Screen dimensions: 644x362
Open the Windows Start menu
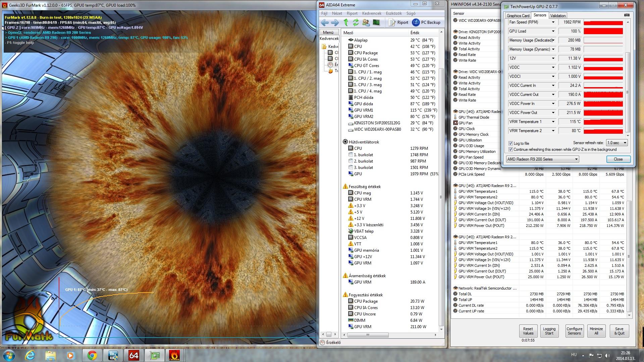click(x=9, y=355)
